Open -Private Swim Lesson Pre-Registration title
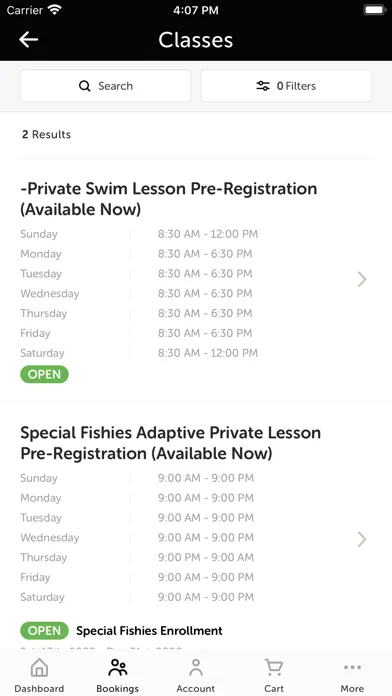Screen dimensions: 392x696 coord(169,199)
